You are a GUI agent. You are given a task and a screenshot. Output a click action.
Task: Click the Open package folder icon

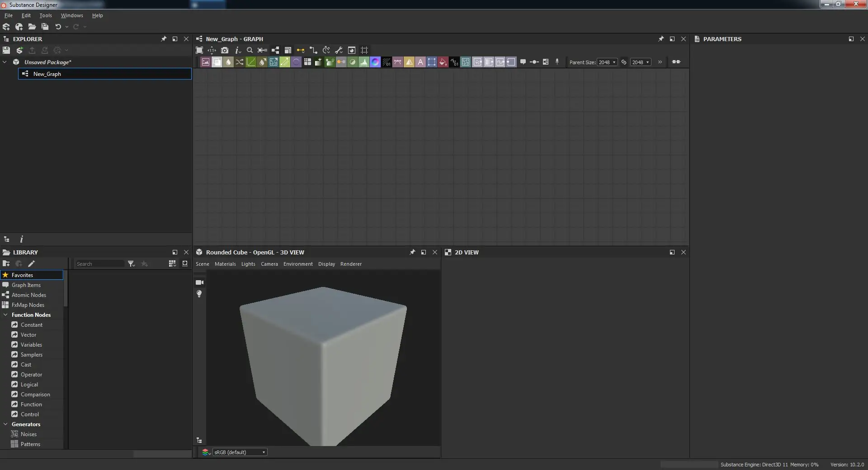pos(32,27)
